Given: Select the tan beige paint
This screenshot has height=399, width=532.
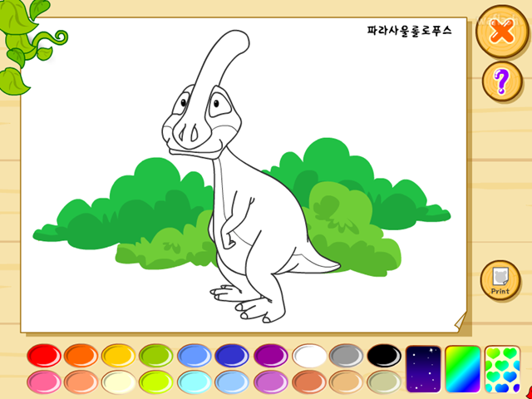Looking at the screenshot, I should coord(347,382).
